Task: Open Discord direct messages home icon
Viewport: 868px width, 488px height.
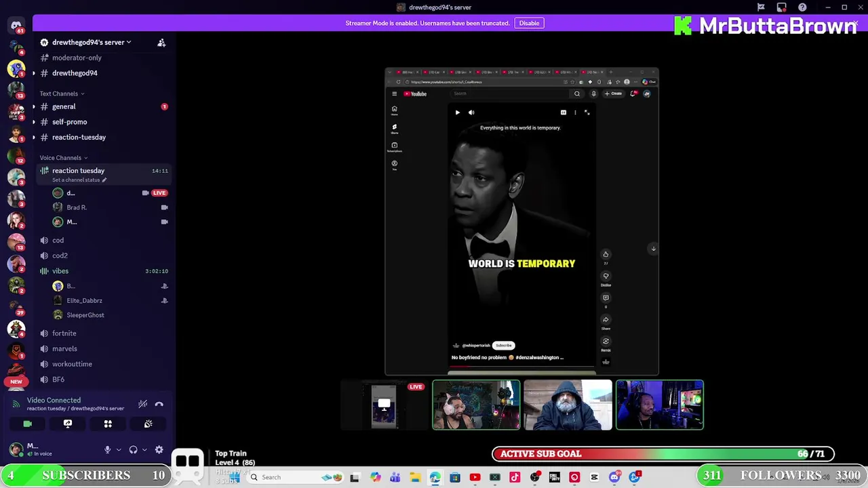Action: 16,26
